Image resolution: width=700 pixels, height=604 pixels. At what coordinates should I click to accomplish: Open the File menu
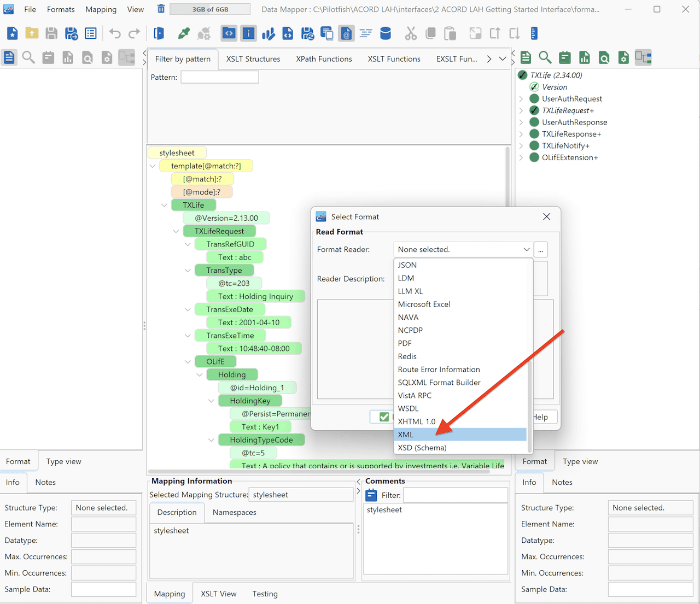click(30, 9)
